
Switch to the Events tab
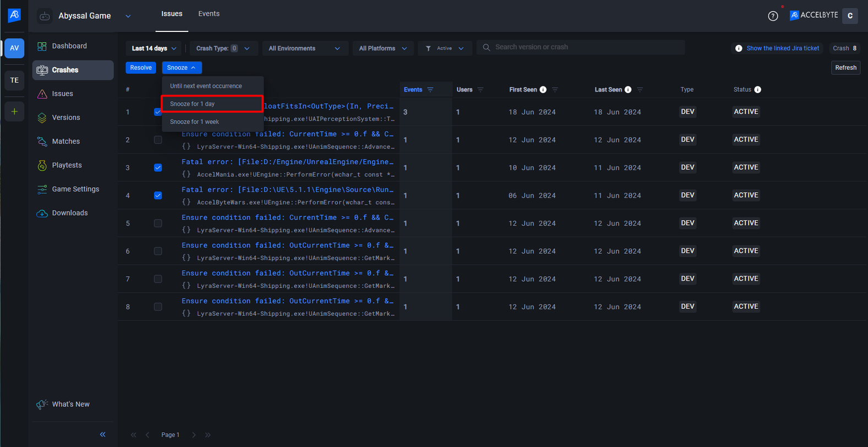click(x=209, y=14)
